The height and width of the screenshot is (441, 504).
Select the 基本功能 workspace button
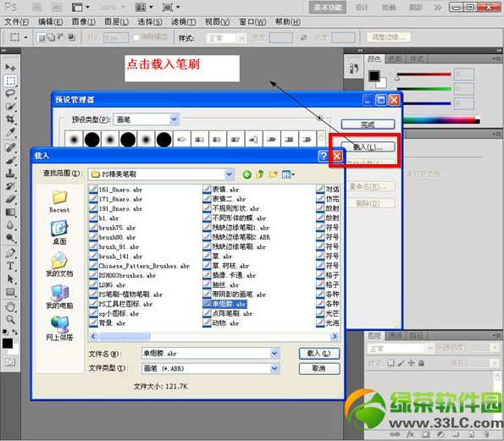click(x=328, y=8)
